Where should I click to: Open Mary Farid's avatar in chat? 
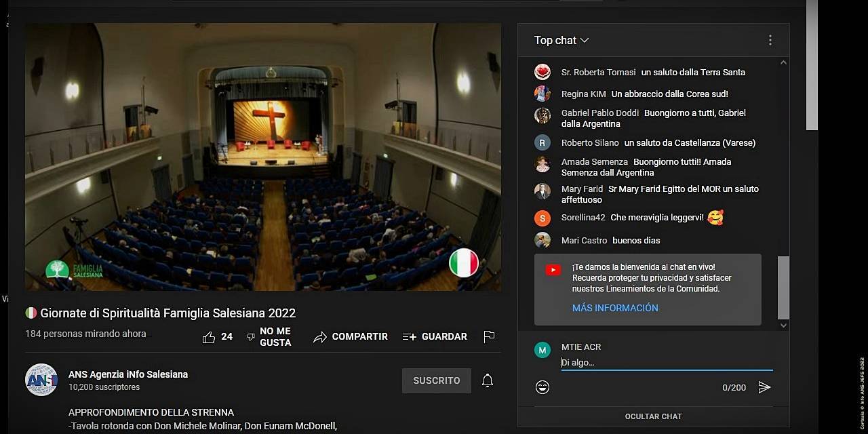(x=542, y=191)
